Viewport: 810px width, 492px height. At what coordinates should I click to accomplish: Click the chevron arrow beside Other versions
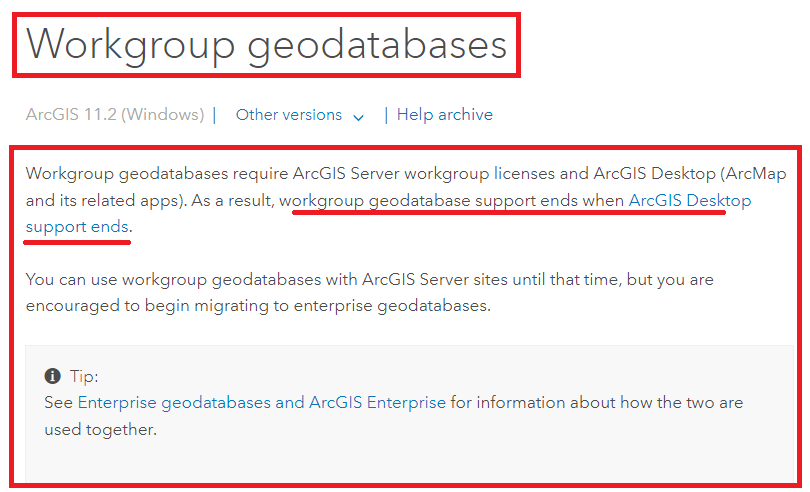358,117
